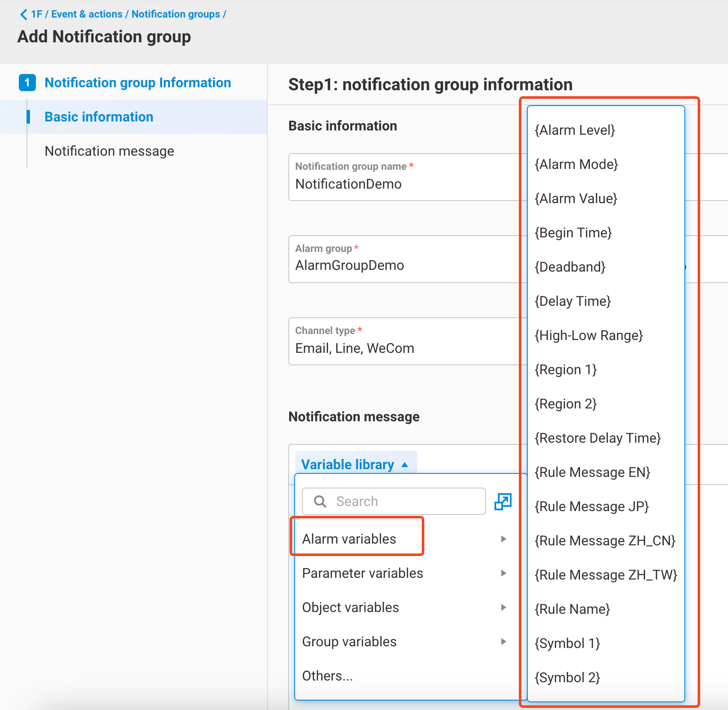Pick the {Rule Message EN} variable

coord(592,472)
